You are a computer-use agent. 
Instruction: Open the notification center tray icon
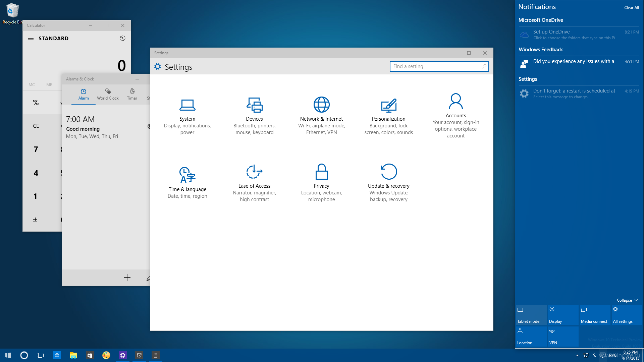[602, 355]
